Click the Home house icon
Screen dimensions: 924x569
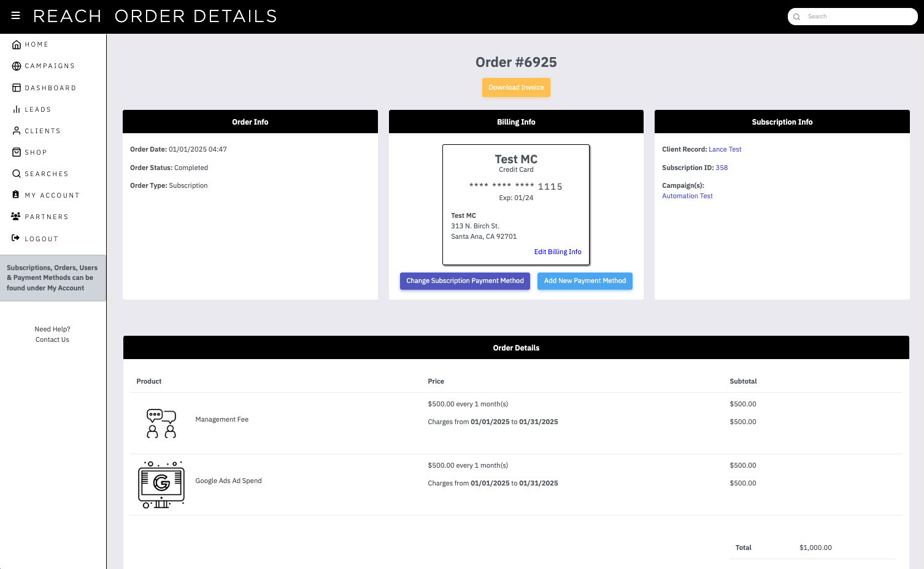coord(17,45)
